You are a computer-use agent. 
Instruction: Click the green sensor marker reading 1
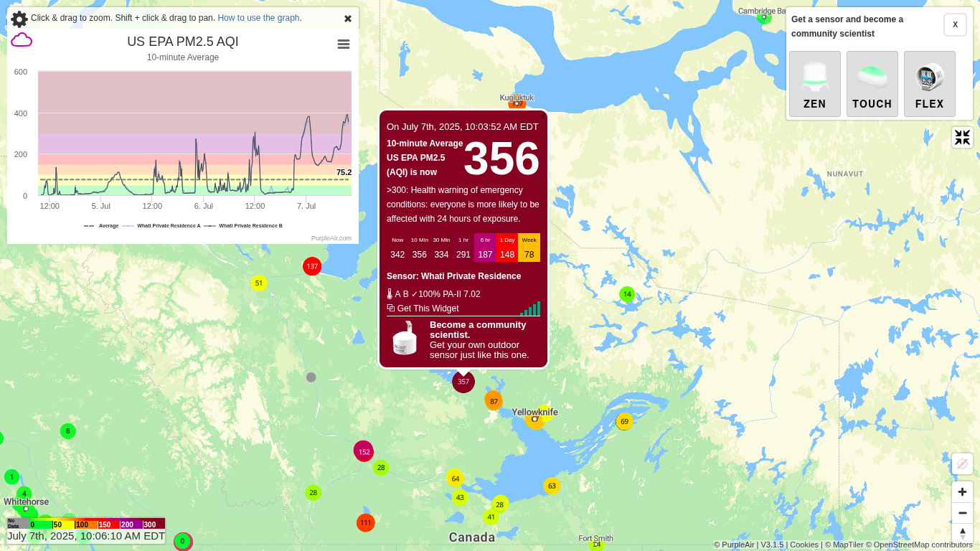[11, 477]
